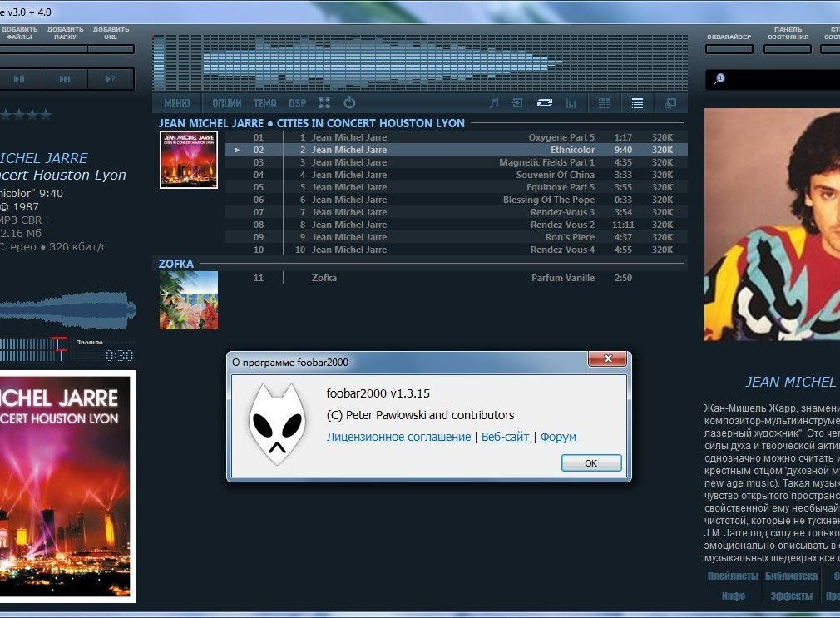Click the random playback button
The image size is (840, 618).
[x=111, y=79]
